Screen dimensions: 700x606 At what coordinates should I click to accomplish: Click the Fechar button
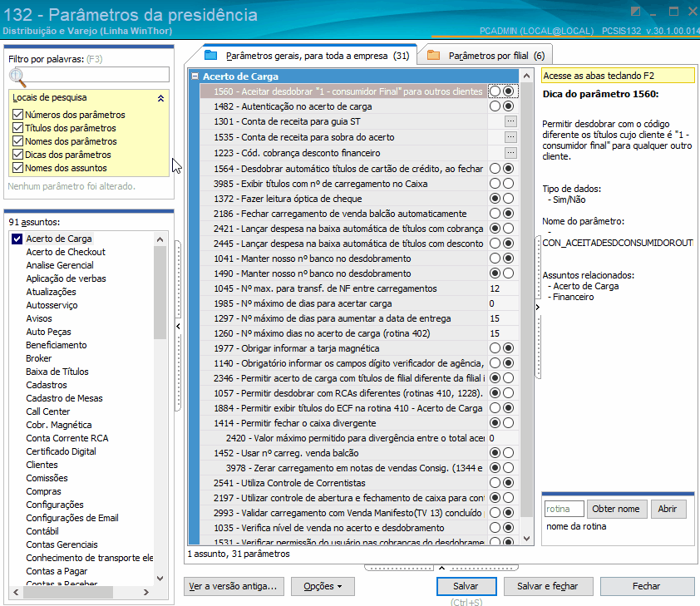(x=647, y=586)
